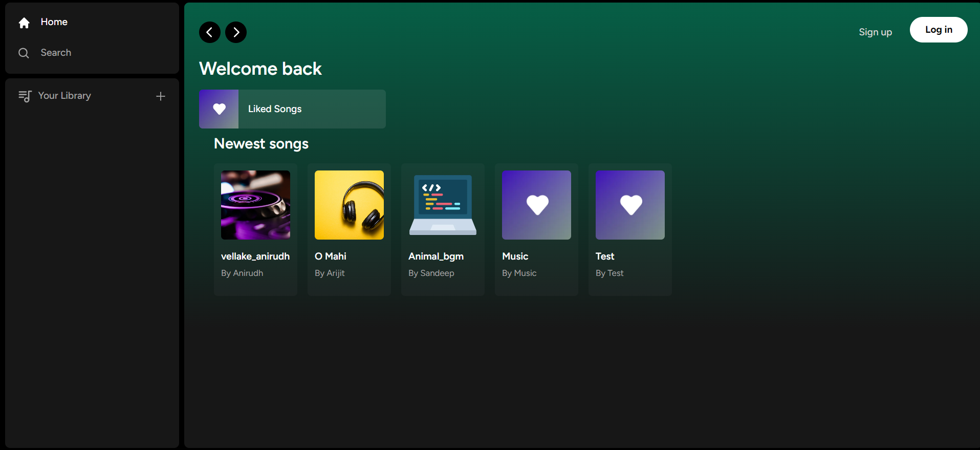980x450 pixels.
Task: Click song title vellake_anirudh
Action: [x=255, y=256]
